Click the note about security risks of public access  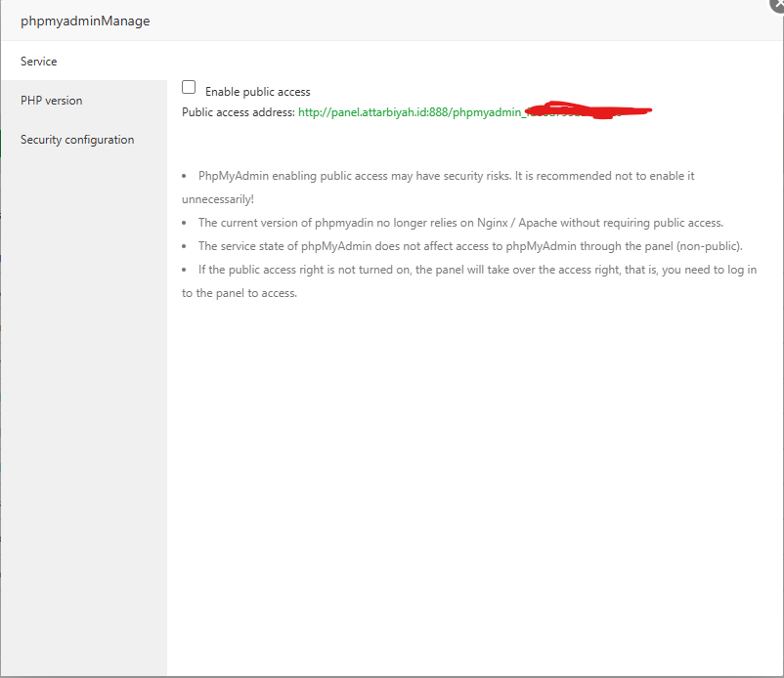click(438, 188)
